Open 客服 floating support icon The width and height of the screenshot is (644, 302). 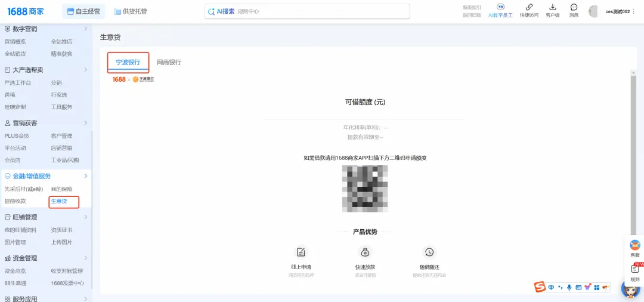635,245
